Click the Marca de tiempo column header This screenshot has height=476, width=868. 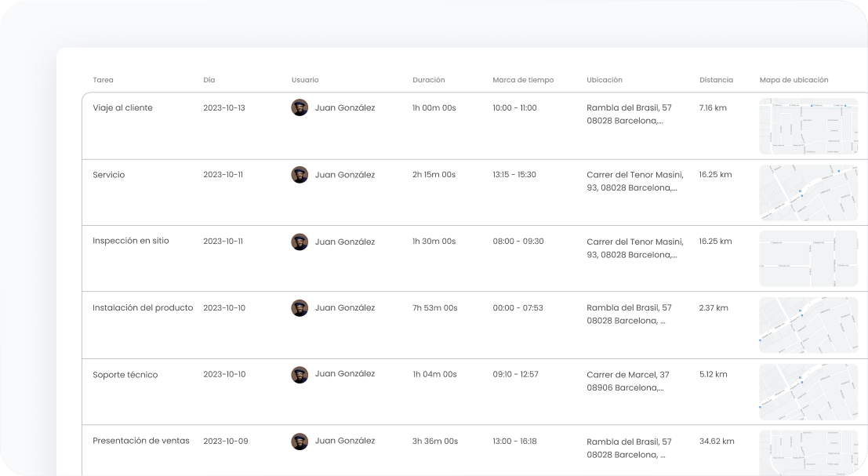click(522, 80)
